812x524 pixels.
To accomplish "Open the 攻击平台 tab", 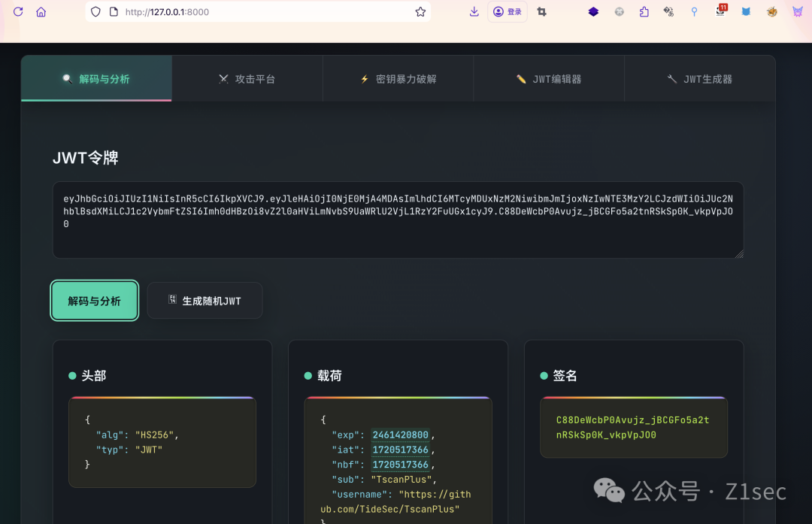I will [247, 78].
